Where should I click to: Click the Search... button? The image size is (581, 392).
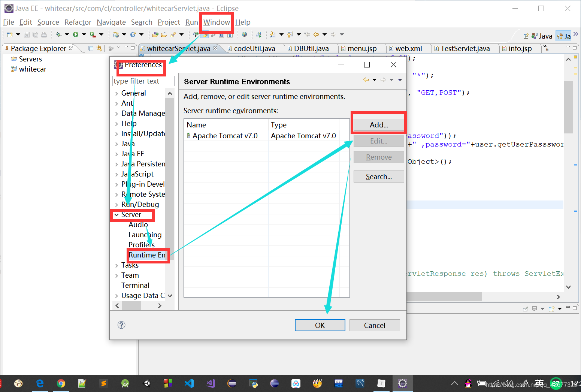(379, 177)
